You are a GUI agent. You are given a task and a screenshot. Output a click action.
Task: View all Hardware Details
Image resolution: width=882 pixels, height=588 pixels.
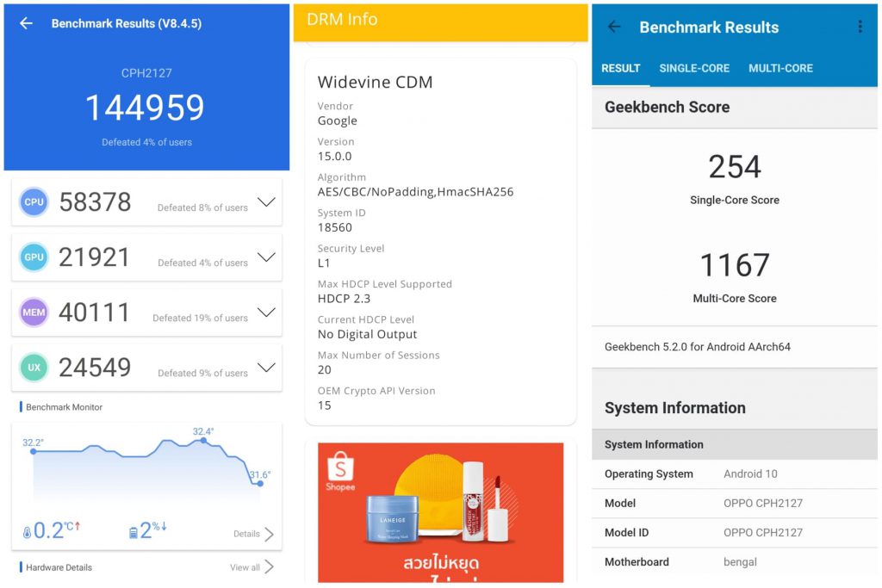252,566
